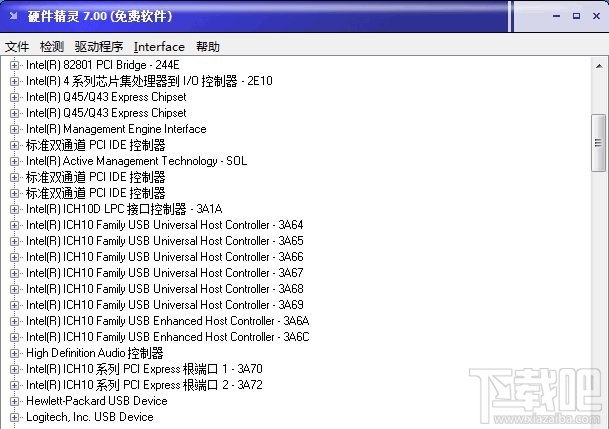The image size is (609, 429).
Task: Expand USB Enhanced Host Controller - 3A6A node
Action: (x=14, y=321)
